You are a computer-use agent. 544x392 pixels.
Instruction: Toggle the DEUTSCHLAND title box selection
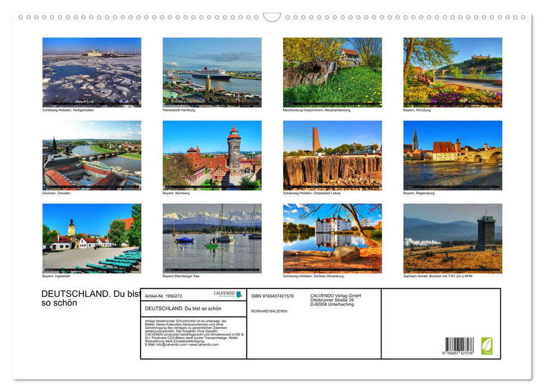tap(179, 309)
